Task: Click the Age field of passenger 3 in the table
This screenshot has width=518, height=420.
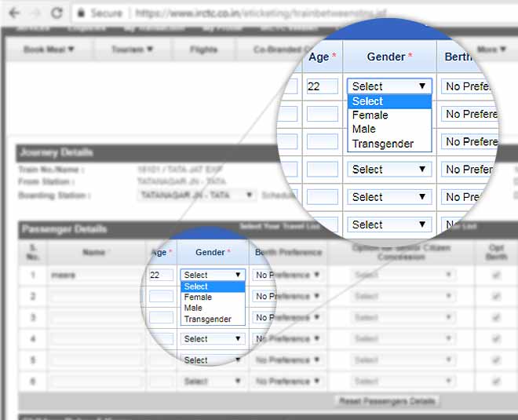Action: point(161,317)
